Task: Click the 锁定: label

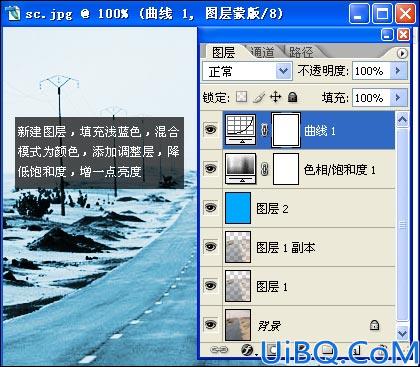Action: [216, 98]
